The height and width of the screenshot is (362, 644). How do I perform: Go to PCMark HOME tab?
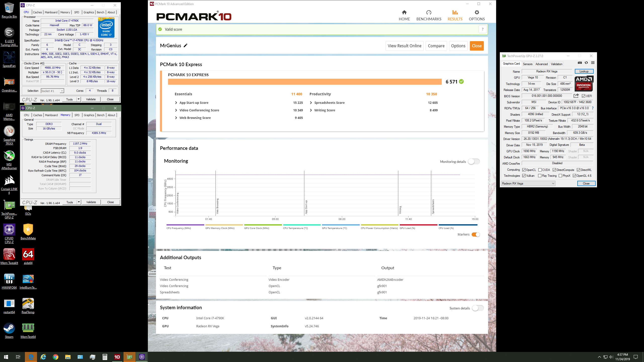coord(404,15)
